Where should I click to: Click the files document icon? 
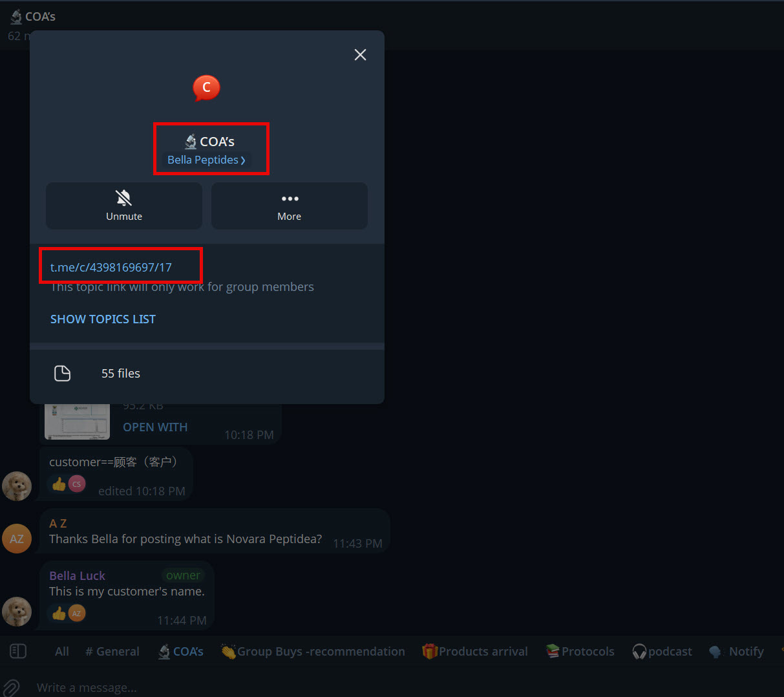(x=62, y=373)
